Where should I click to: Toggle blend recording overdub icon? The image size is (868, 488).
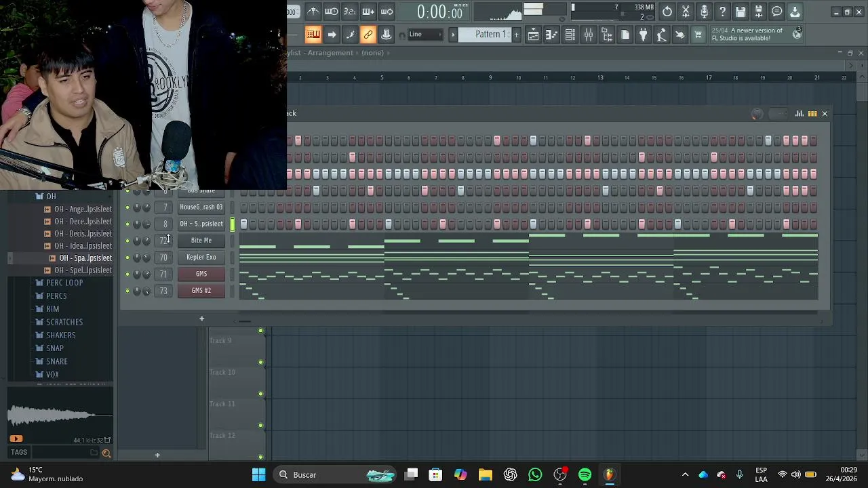point(368,12)
